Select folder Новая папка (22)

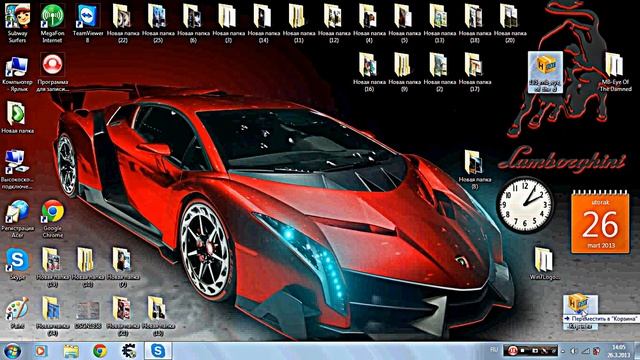pyautogui.click(x=123, y=24)
